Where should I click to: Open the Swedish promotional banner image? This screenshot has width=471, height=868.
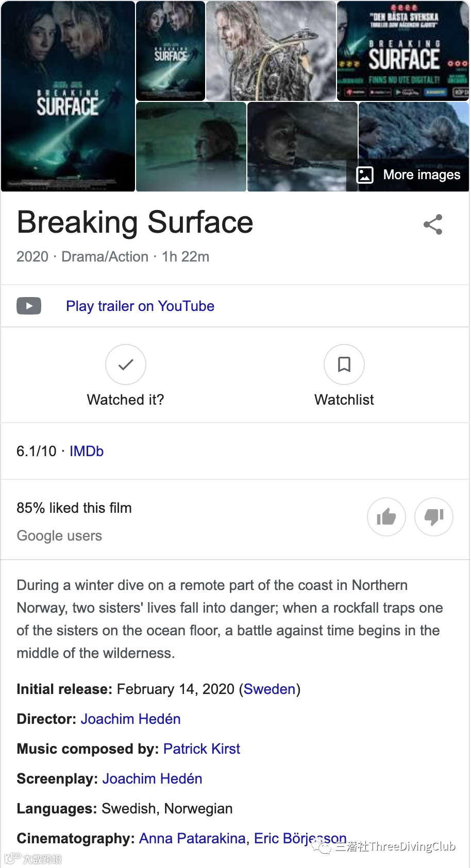pos(403,50)
